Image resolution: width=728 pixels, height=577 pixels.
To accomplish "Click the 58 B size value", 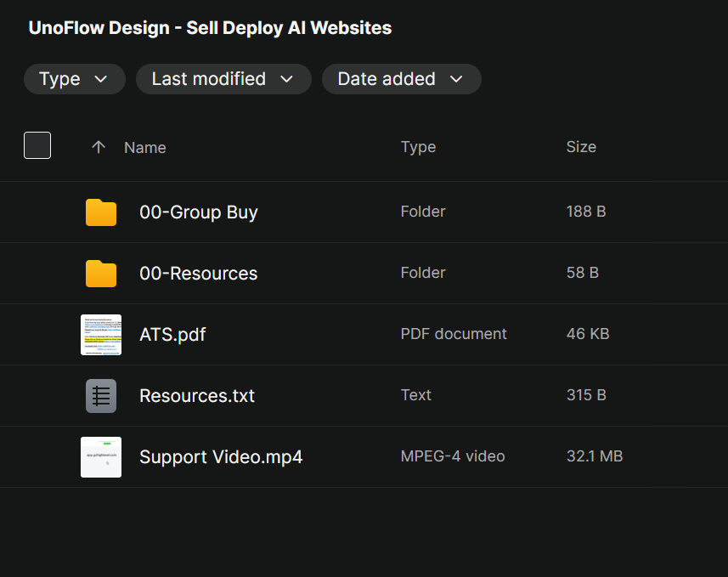I will tap(583, 272).
